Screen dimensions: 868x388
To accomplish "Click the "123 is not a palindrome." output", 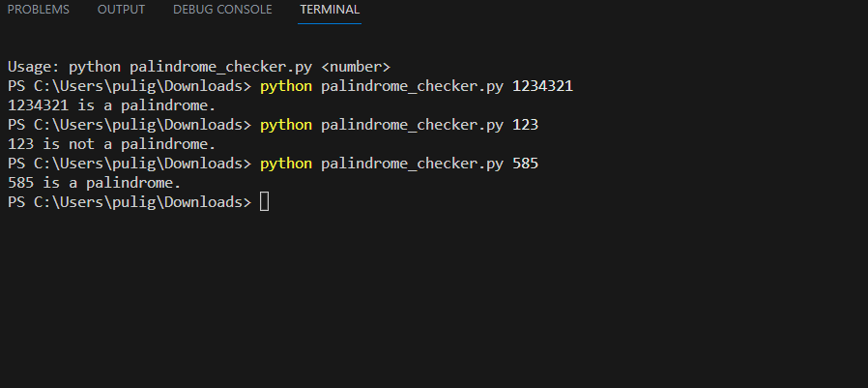I will (x=111, y=144).
